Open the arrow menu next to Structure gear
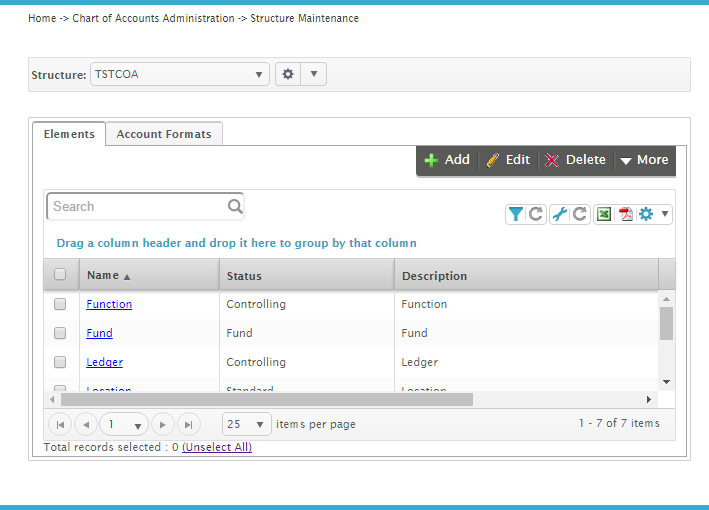This screenshot has width=709, height=510. click(314, 74)
